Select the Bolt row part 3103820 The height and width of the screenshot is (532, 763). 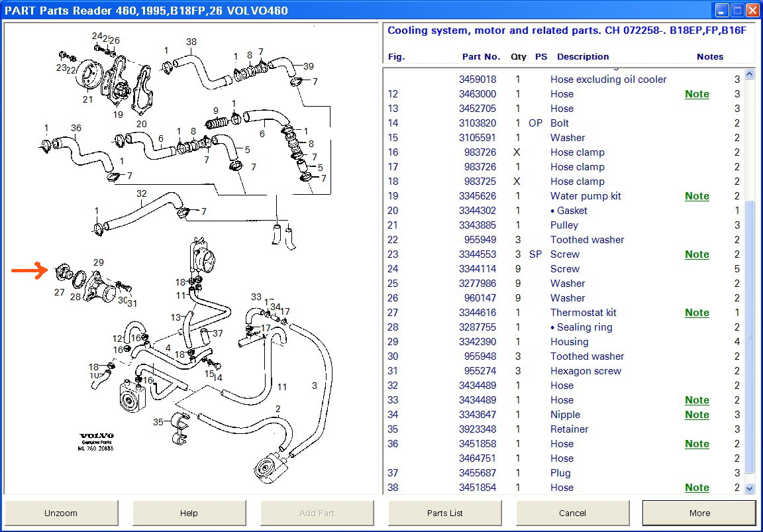564,123
